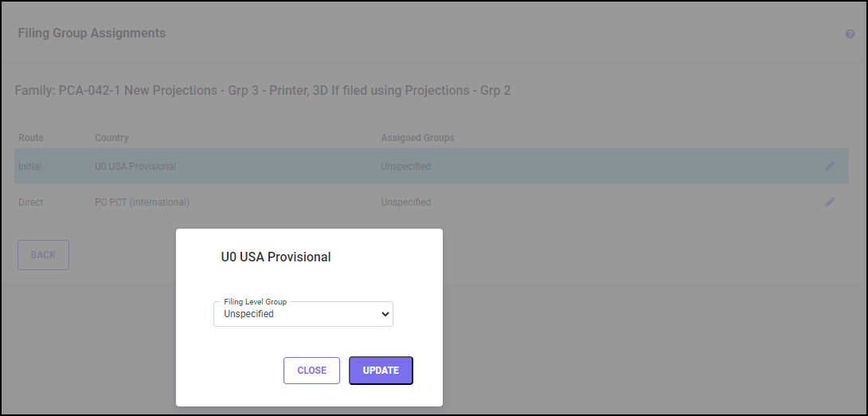Click the Filing Level Group field label
This screenshot has width=868, height=416.
pyautogui.click(x=256, y=302)
